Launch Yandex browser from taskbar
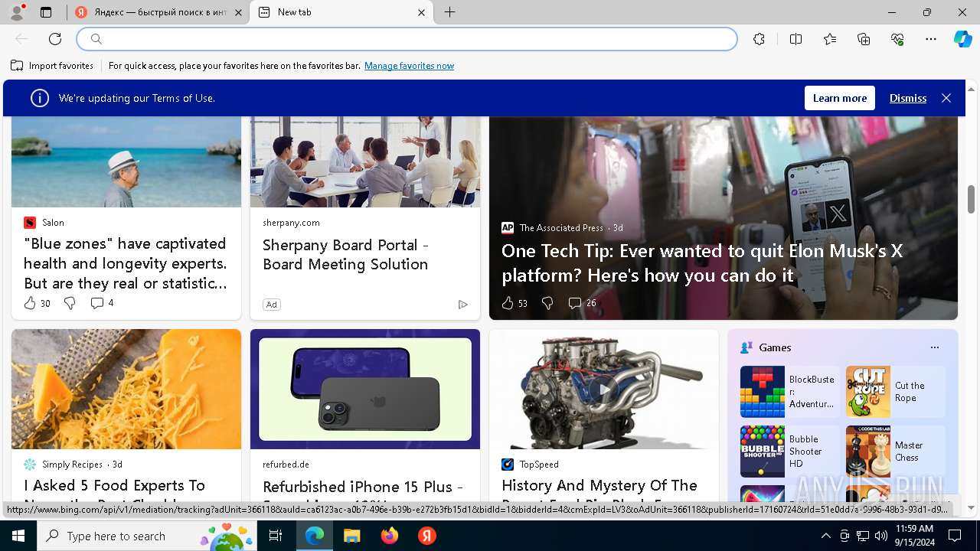980x551 pixels. click(427, 536)
